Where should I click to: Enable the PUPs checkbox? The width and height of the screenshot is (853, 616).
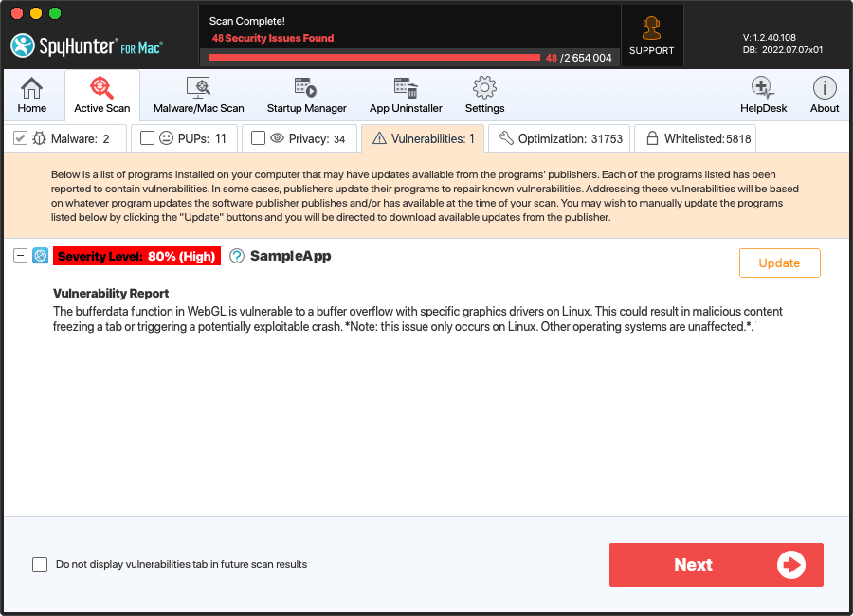pos(147,138)
